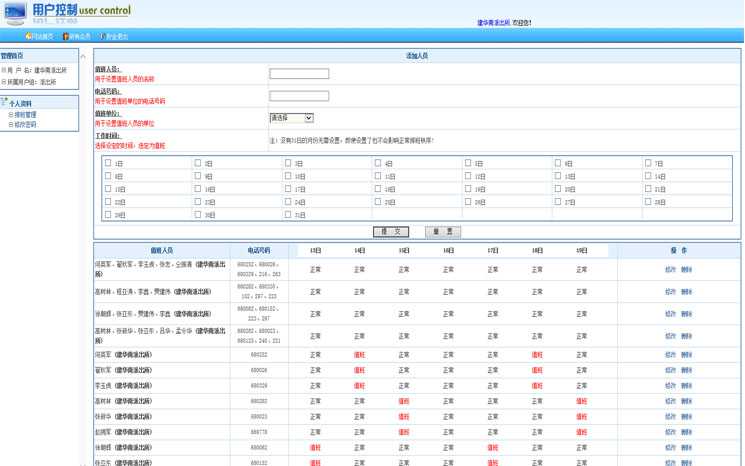Viewport: 745px width, 466px height.
Task: Tick the 1日 checkbox
Action: [x=108, y=163]
